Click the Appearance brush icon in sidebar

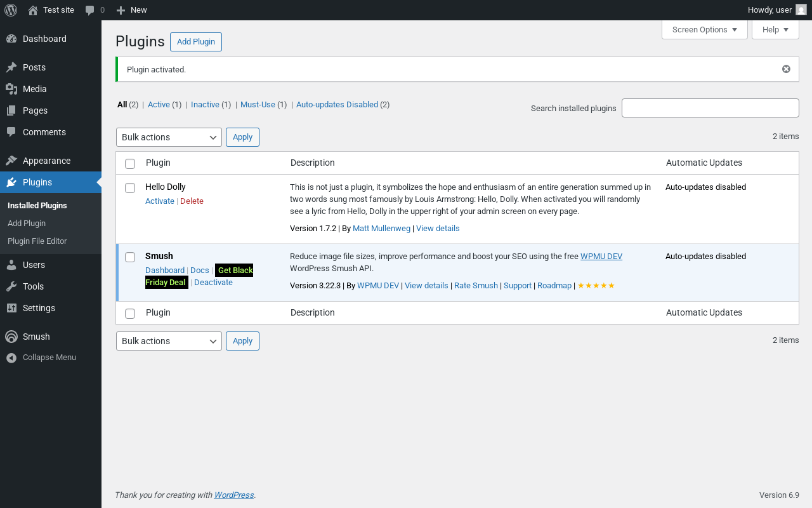[x=11, y=161]
